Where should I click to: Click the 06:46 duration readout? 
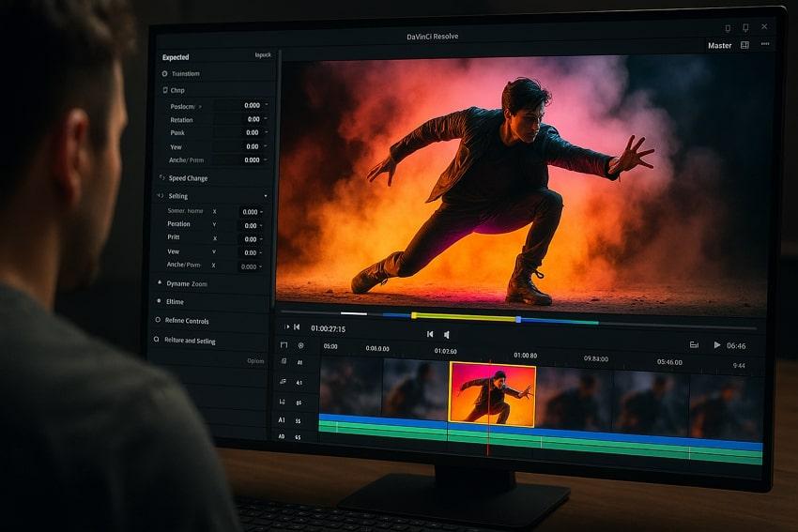pyautogui.click(x=736, y=346)
